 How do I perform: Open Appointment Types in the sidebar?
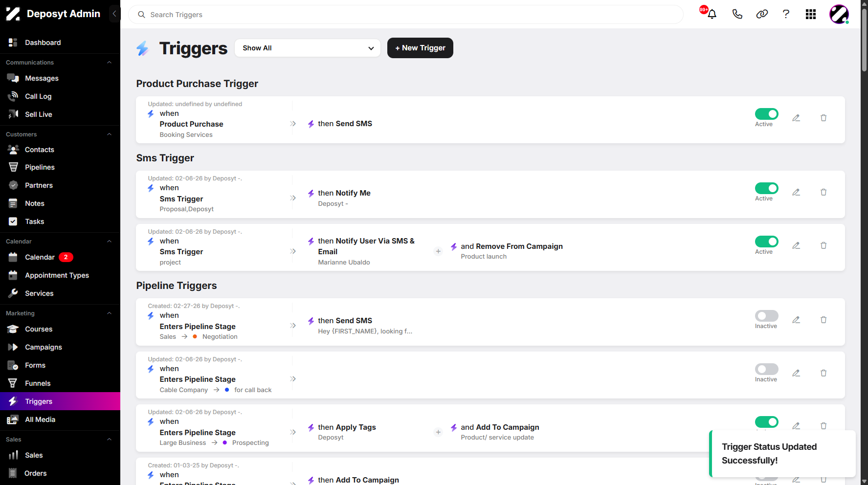tap(60, 275)
